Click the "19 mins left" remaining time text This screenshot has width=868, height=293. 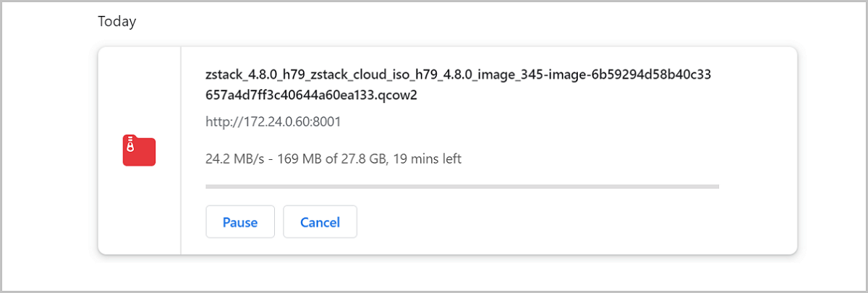pos(426,158)
